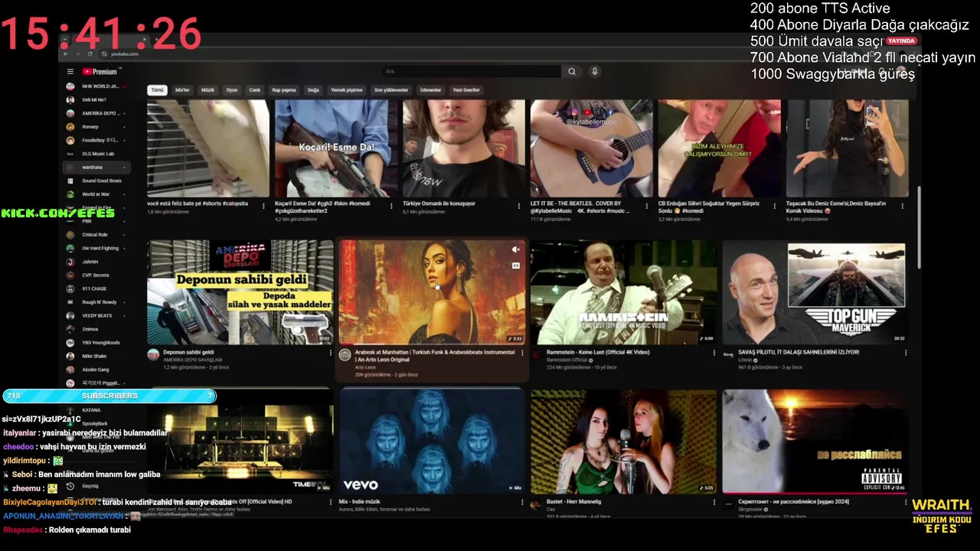
Task: Open Deponun sahibi geldi title link
Action: pos(188,352)
